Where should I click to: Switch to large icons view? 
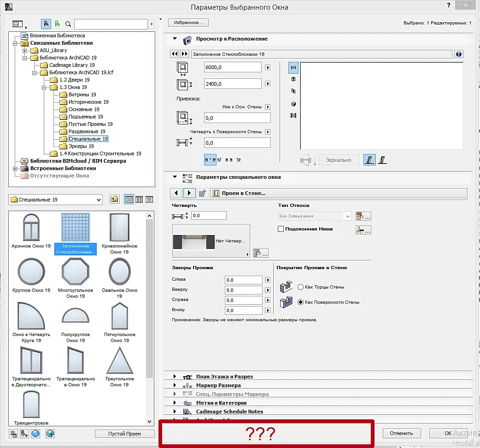pyautogui.click(x=129, y=200)
